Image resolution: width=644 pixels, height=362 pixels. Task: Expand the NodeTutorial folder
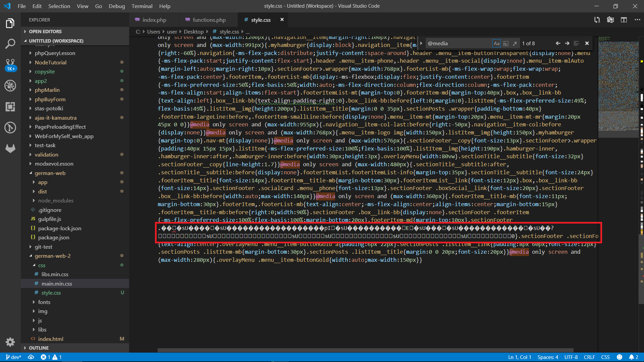(75, 62)
